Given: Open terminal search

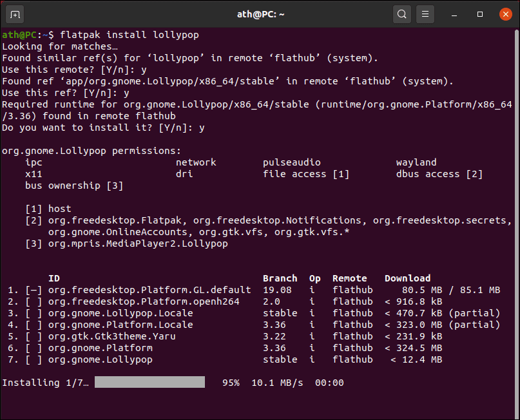Looking at the screenshot, I should click(401, 14).
